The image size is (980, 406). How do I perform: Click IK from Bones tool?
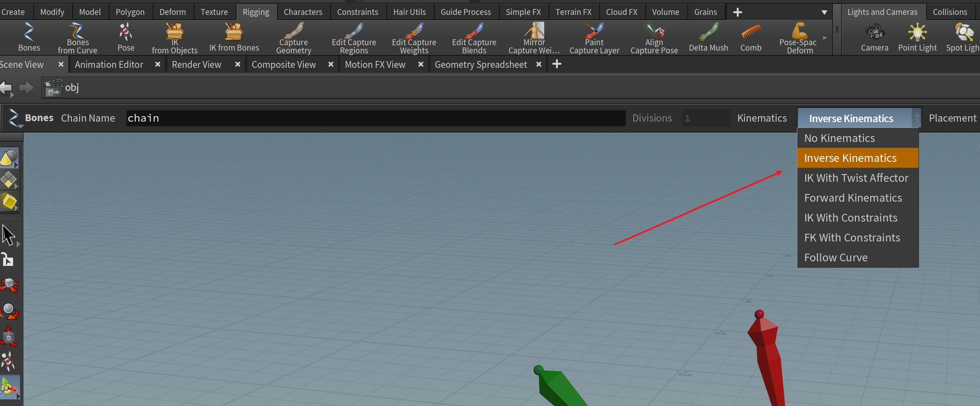[234, 38]
